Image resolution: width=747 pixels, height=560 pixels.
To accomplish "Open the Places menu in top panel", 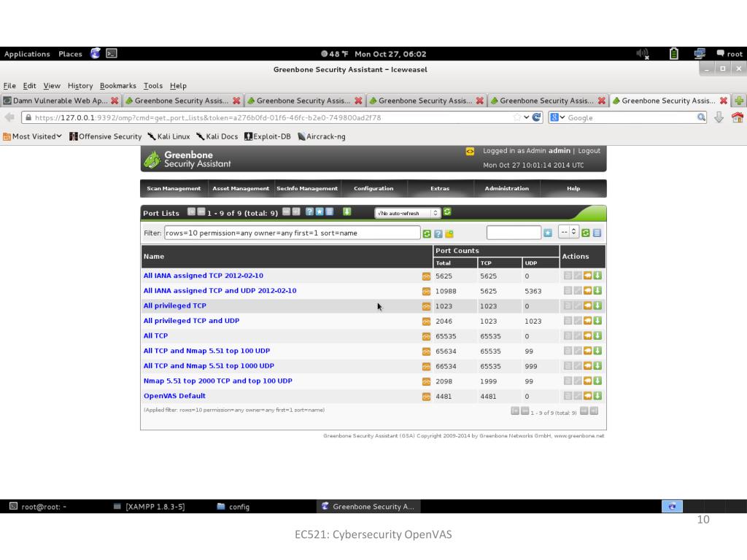I will click(x=70, y=54).
